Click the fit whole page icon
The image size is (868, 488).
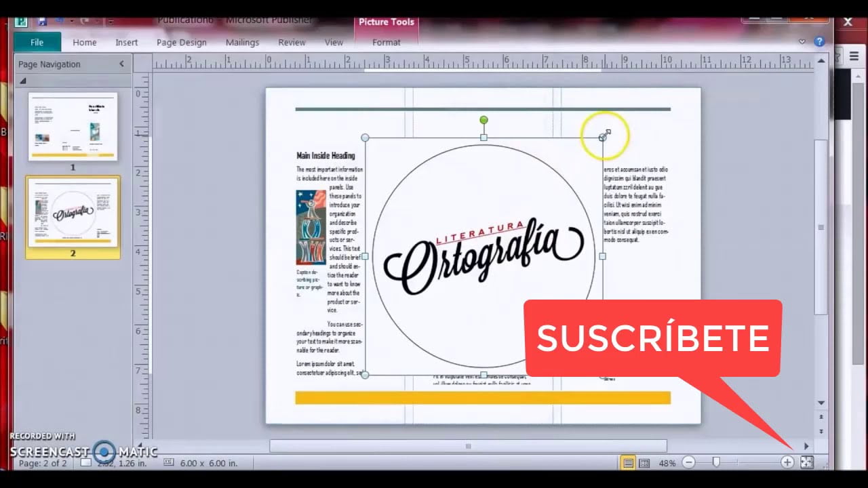point(806,462)
